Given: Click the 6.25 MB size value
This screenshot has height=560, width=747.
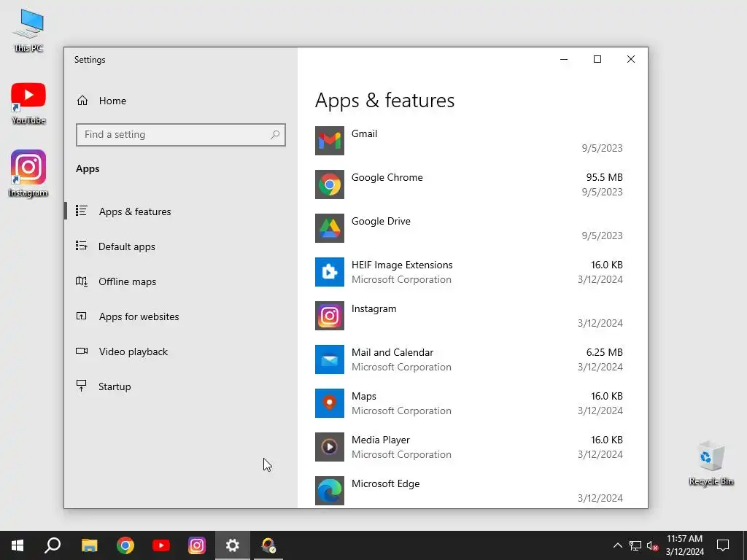Looking at the screenshot, I should click(x=604, y=353).
